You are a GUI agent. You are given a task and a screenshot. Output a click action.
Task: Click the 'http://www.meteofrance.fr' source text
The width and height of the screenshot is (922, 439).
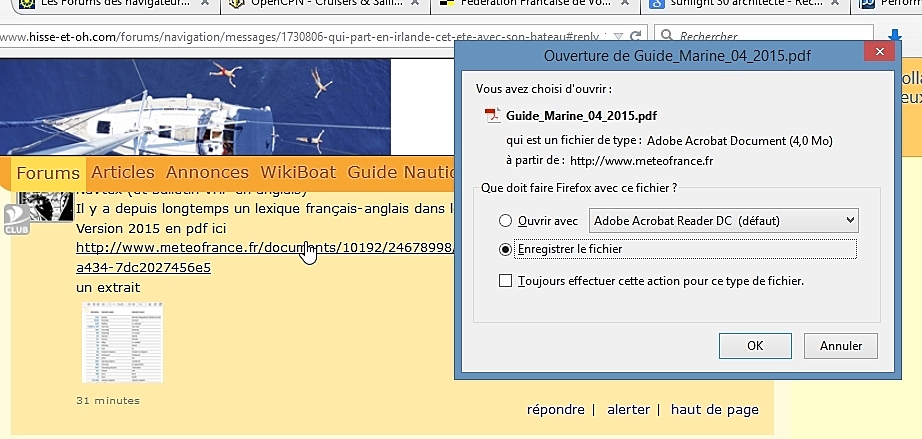coord(642,160)
